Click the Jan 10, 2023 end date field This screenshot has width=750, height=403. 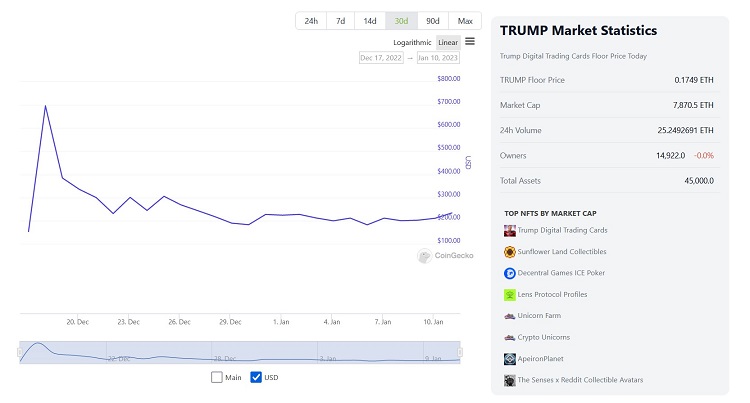point(438,58)
